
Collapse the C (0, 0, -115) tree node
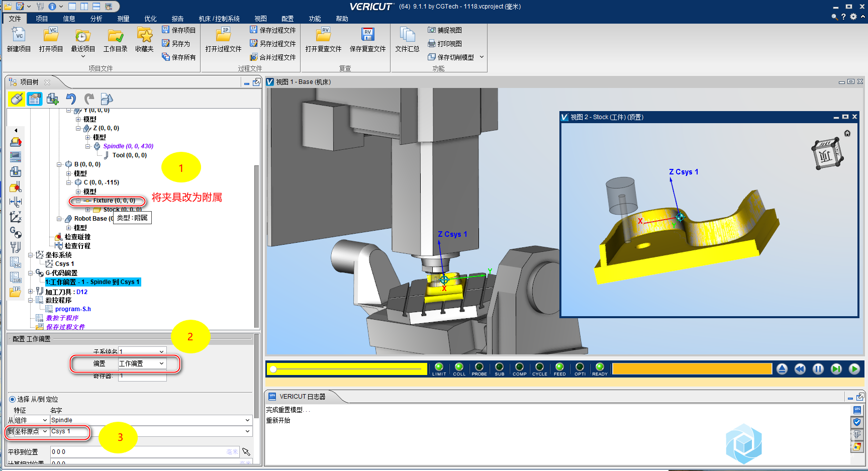pyautogui.click(x=69, y=182)
